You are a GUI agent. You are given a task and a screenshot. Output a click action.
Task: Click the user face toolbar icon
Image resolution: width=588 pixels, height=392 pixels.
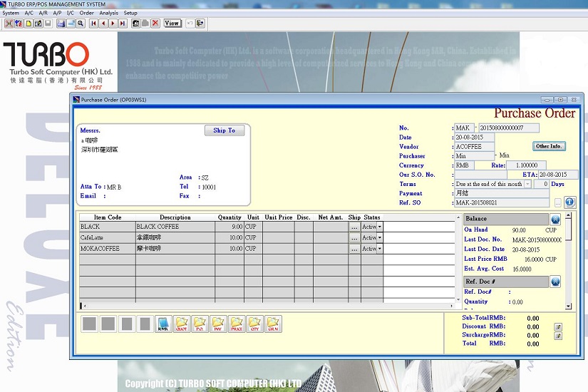(135, 24)
